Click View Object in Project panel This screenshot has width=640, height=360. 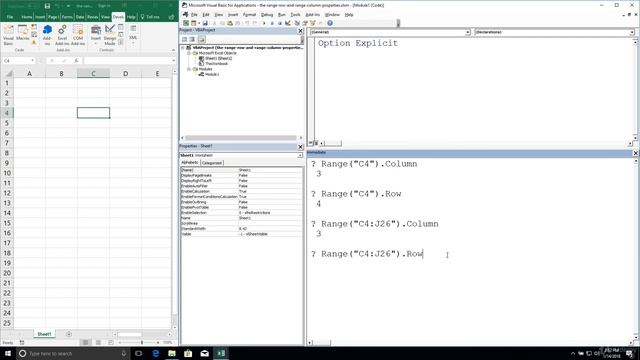[192, 40]
